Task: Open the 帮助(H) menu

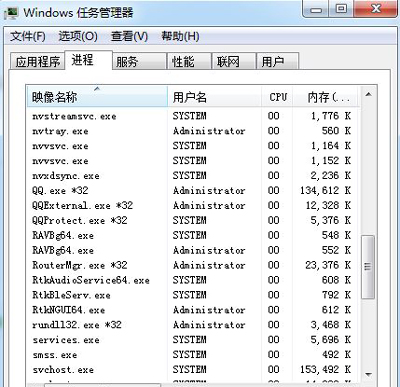Action: [180, 36]
